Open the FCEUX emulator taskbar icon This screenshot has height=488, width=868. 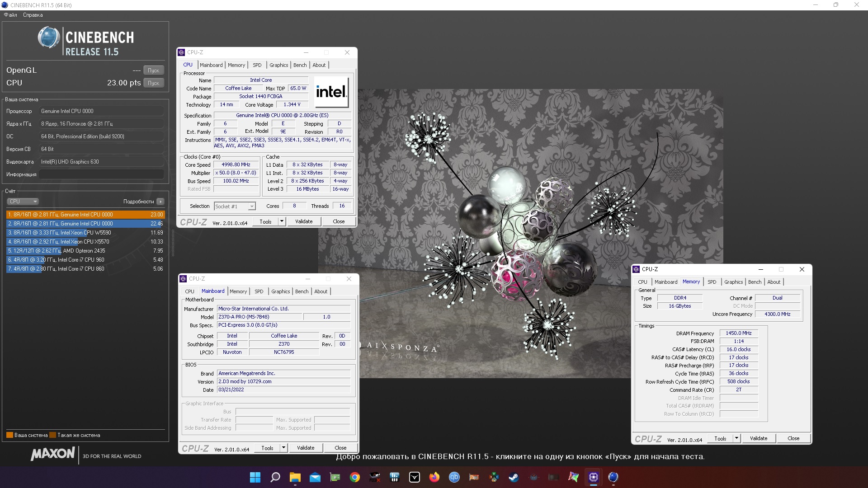(374, 477)
